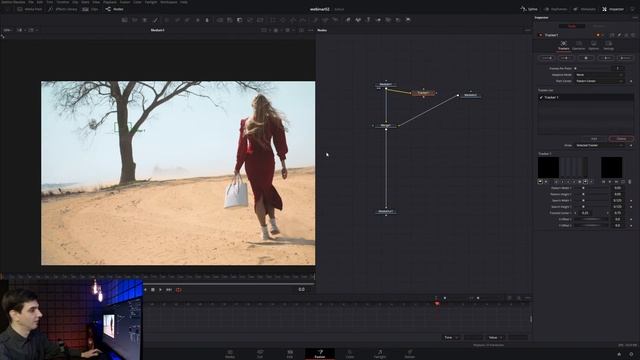Screen dimensions: 640x360
Task: Switch to the Deliver page tab
Action: [410, 353]
